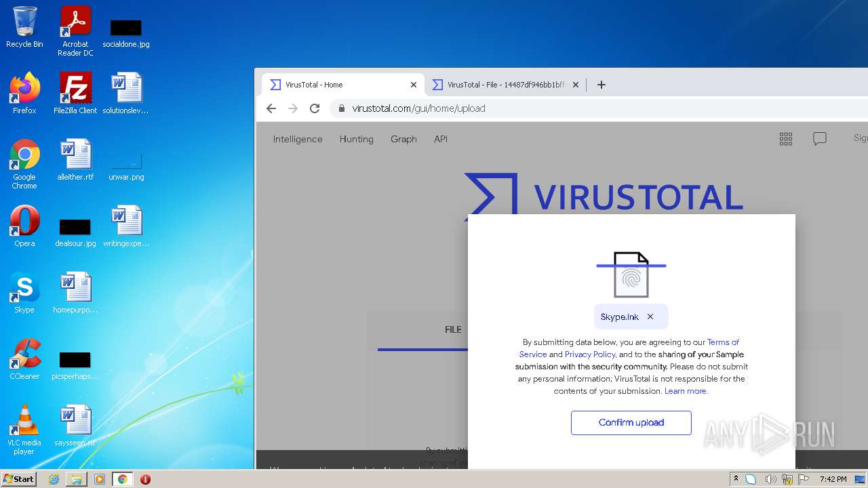Open volume control tray icon
This screenshot has height=488, width=868.
click(x=770, y=479)
